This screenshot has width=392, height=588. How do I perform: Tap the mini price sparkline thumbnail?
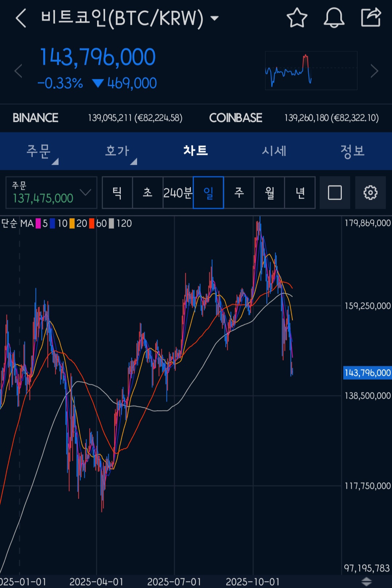[x=311, y=71]
